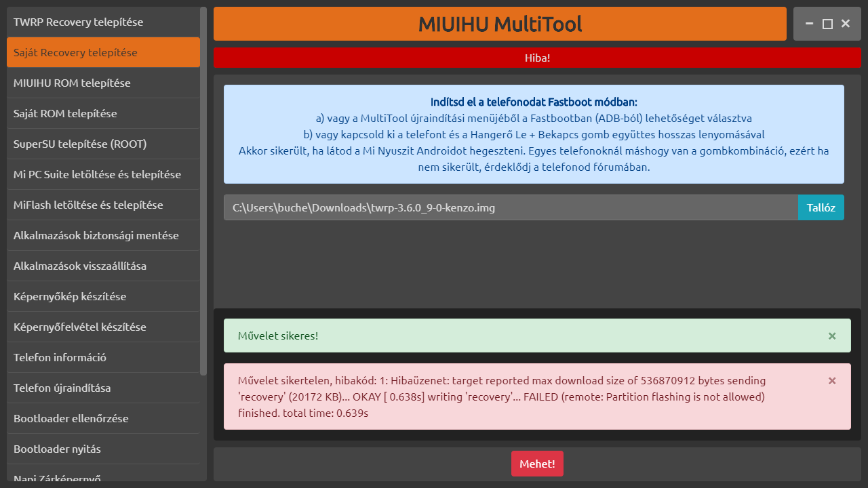868x488 pixels.
Task: Click the Fastboot instructions info box
Action: pos(534,134)
